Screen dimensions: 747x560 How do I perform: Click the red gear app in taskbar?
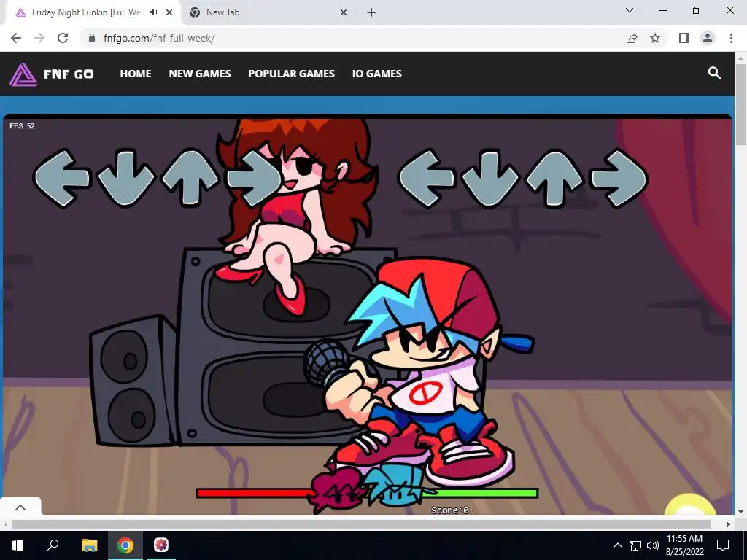[x=161, y=545]
